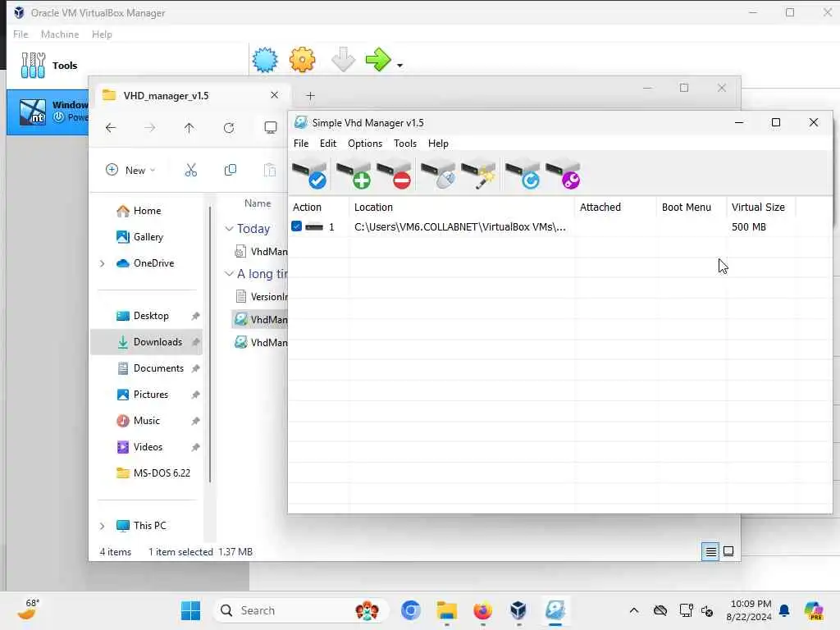
Task: Click the taskbar Search box
Action: tap(300, 610)
